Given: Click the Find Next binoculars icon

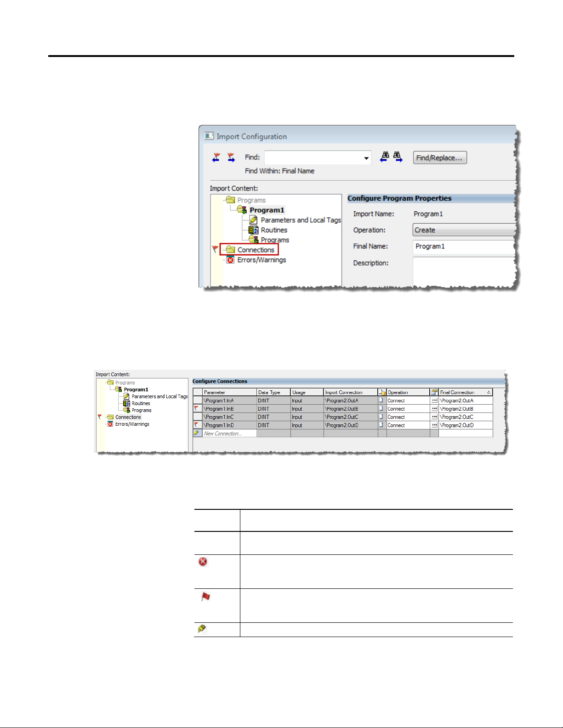Looking at the screenshot, I should (398, 157).
